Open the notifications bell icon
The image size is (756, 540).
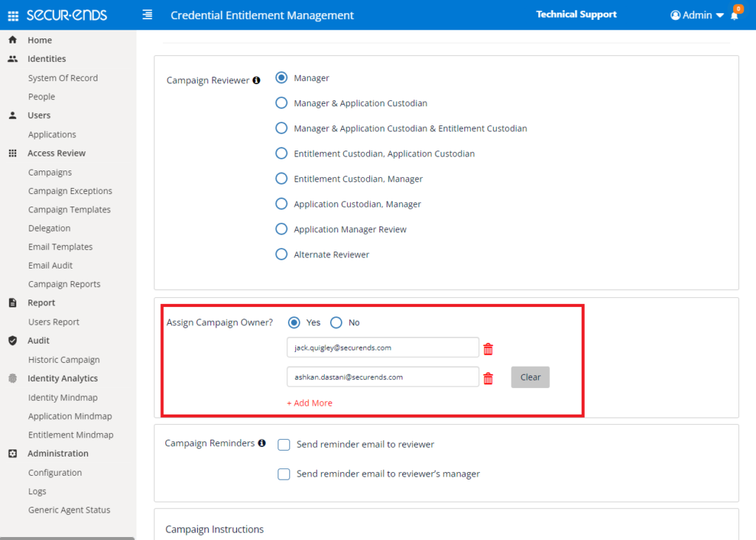pyautogui.click(x=735, y=15)
